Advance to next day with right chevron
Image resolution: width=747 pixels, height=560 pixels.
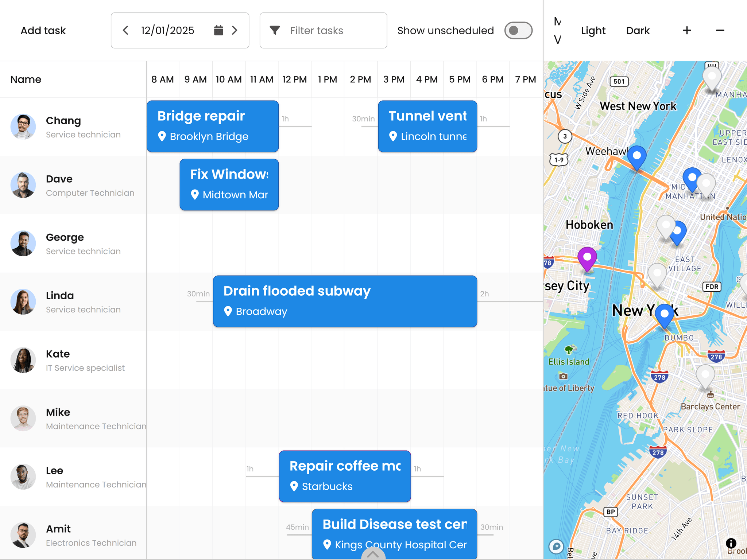tap(235, 31)
